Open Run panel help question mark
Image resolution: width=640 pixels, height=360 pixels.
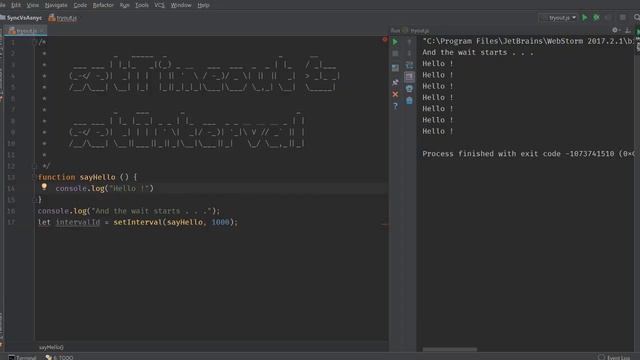click(395, 106)
